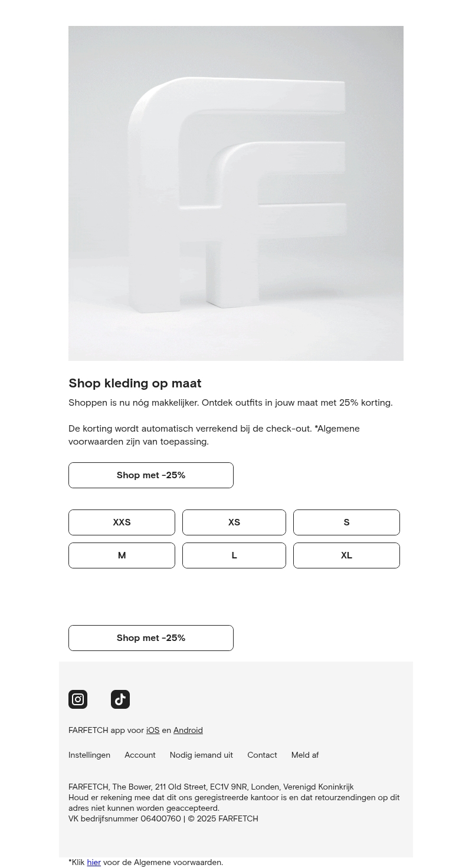The height and width of the screenshot is (868, 472).
Task: Open the 'hier' terms and conditions link
Action: 94,862
